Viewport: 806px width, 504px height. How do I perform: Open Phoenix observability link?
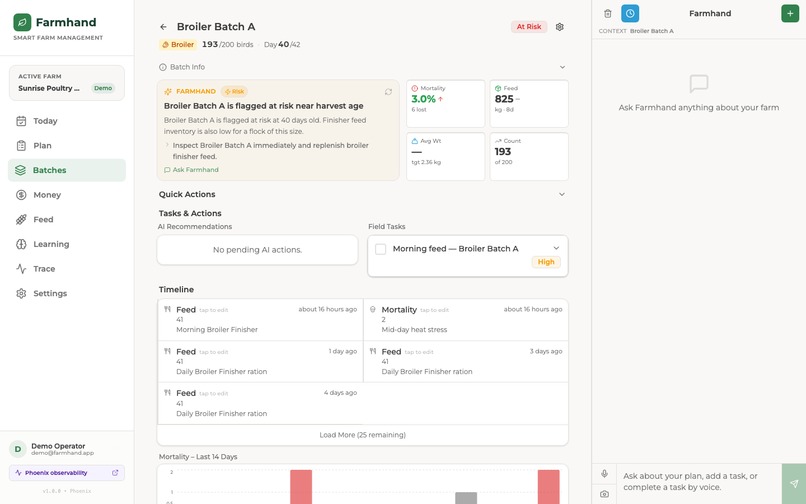[x=67, y=473]
